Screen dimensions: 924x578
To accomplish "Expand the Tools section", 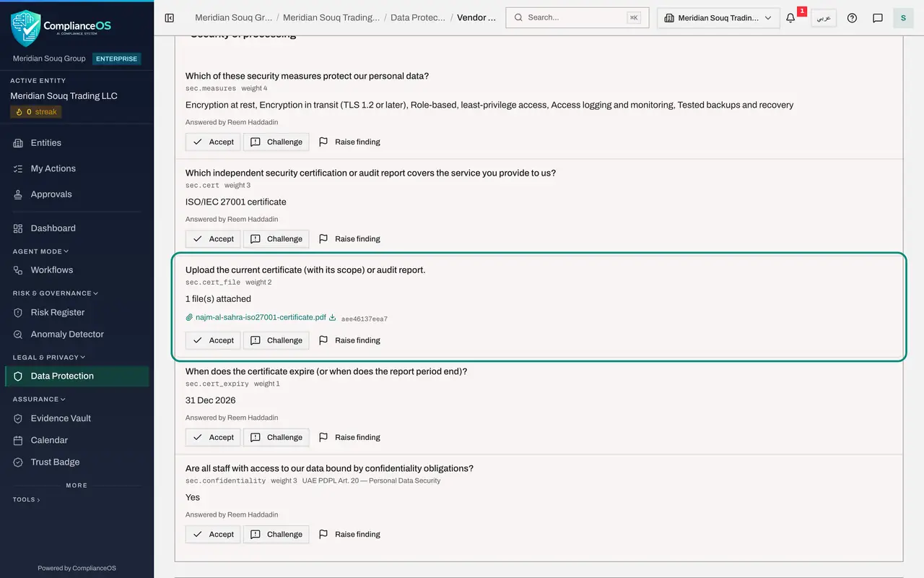I will 26,499.
